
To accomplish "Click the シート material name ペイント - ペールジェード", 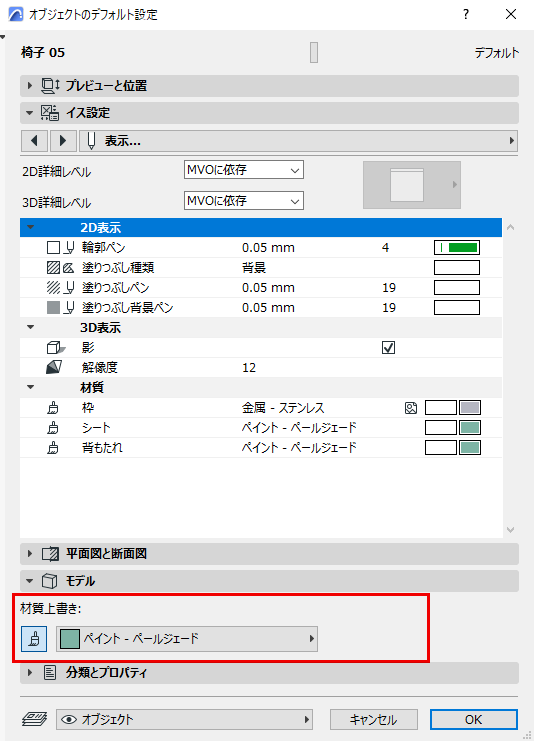I will pos(299,428).
